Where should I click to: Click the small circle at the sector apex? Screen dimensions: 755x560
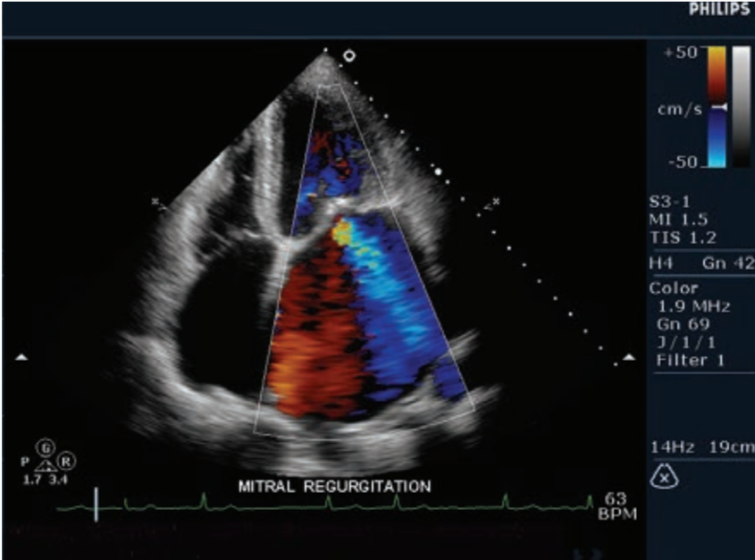coord(349,55)
